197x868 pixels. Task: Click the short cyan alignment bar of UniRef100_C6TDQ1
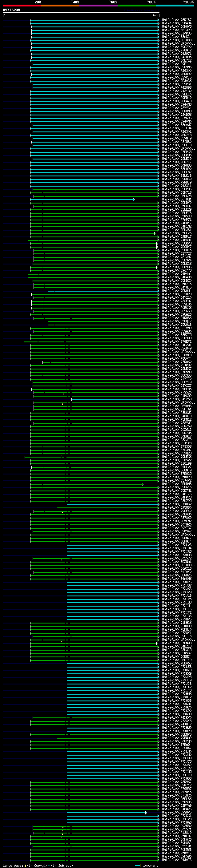pos(82,200)
